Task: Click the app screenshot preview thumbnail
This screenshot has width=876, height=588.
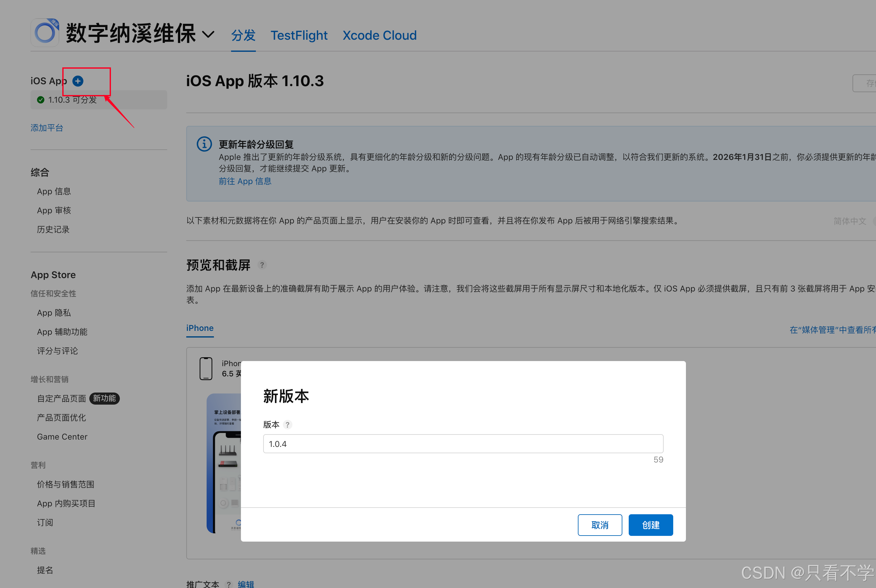Action: tap(224, 463)
